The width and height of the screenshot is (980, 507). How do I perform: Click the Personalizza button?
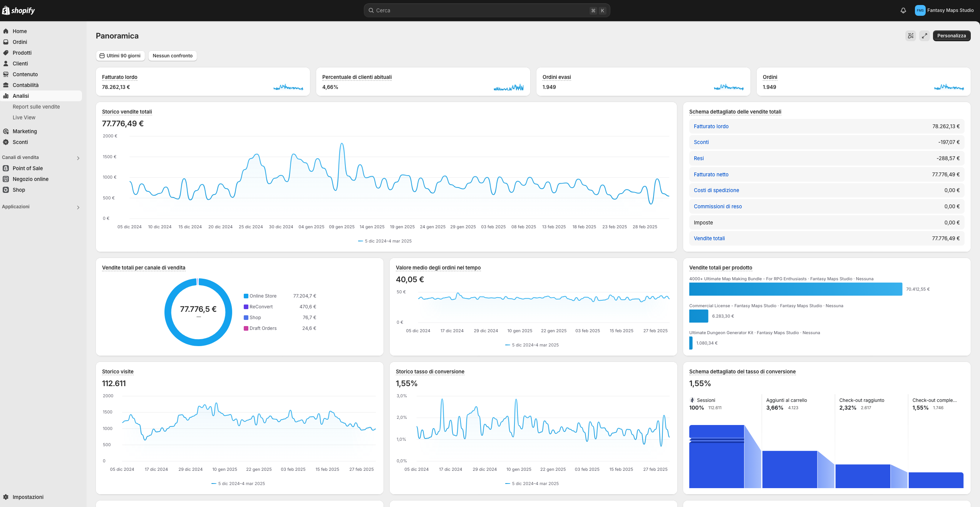click(x=952, y=36)
